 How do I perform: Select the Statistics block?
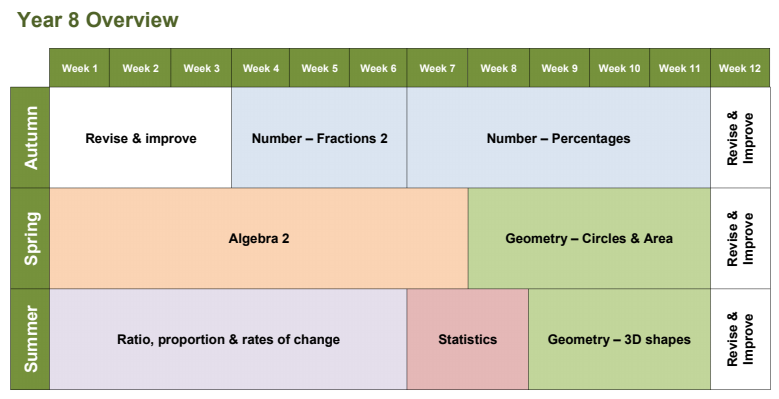[467, 339]
